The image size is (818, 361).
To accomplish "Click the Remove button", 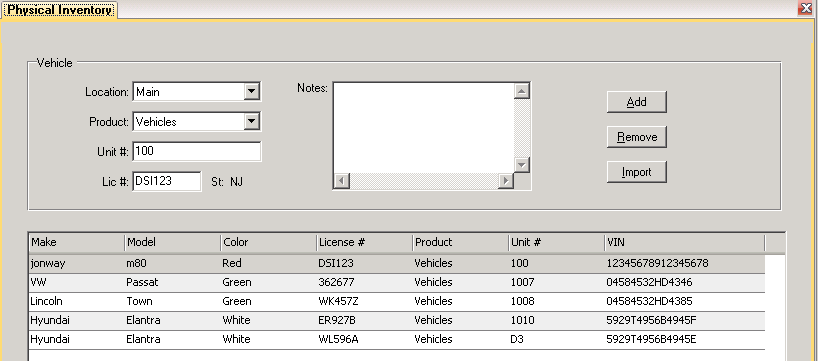I will (636, 137).
